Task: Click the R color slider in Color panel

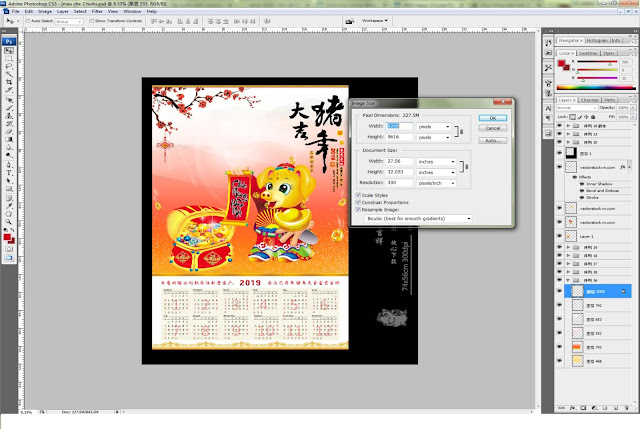Action: pyautogui.click(x=597, y=62)
